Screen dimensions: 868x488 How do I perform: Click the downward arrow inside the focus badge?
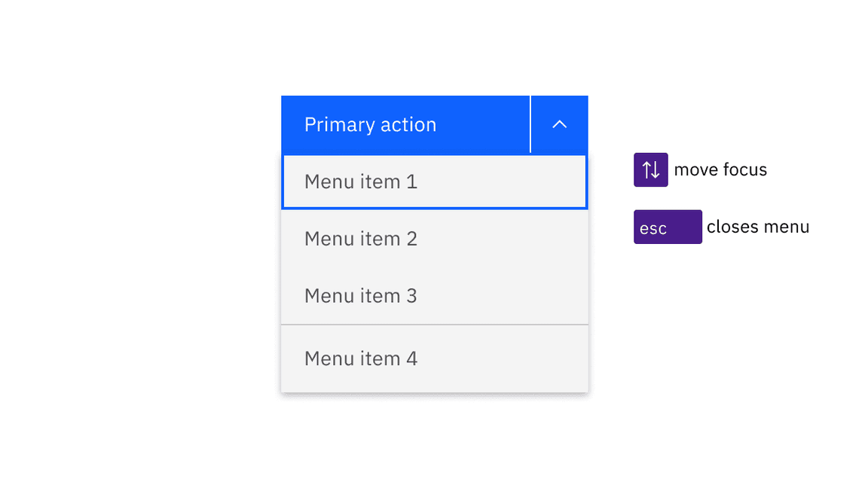(655, 169)
